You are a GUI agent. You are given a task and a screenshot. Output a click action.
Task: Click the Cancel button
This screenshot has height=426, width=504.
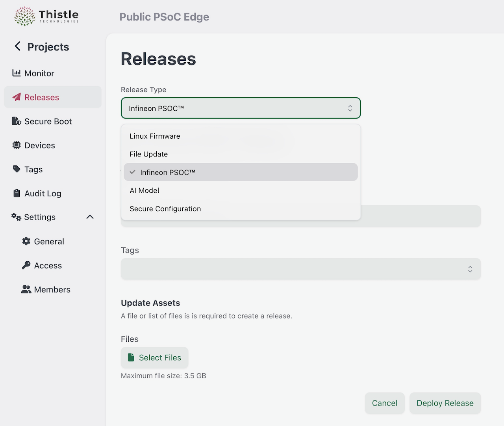tap(385, 403)
